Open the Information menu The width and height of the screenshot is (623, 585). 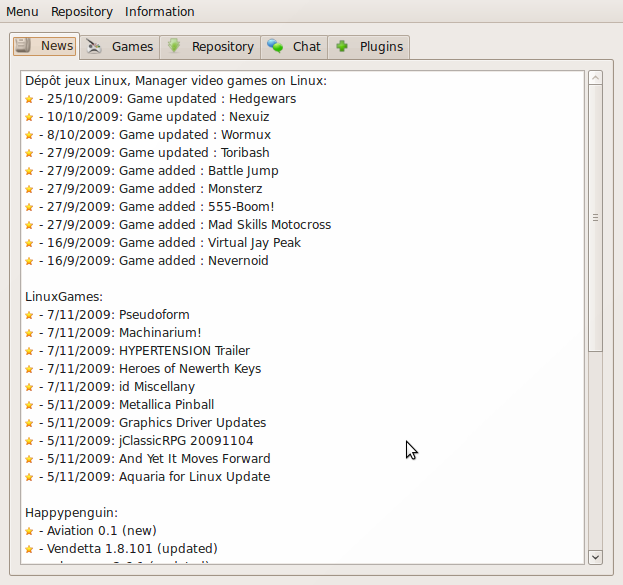[160, 12]
